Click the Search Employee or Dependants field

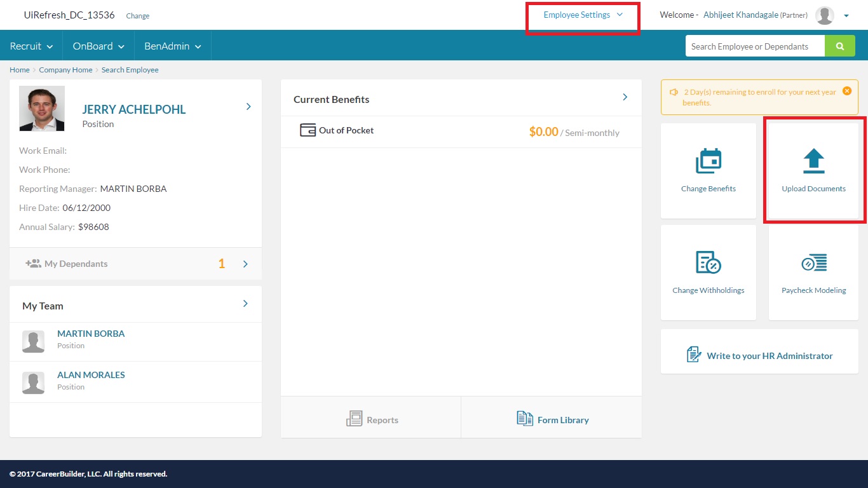[x=754, y=46]
